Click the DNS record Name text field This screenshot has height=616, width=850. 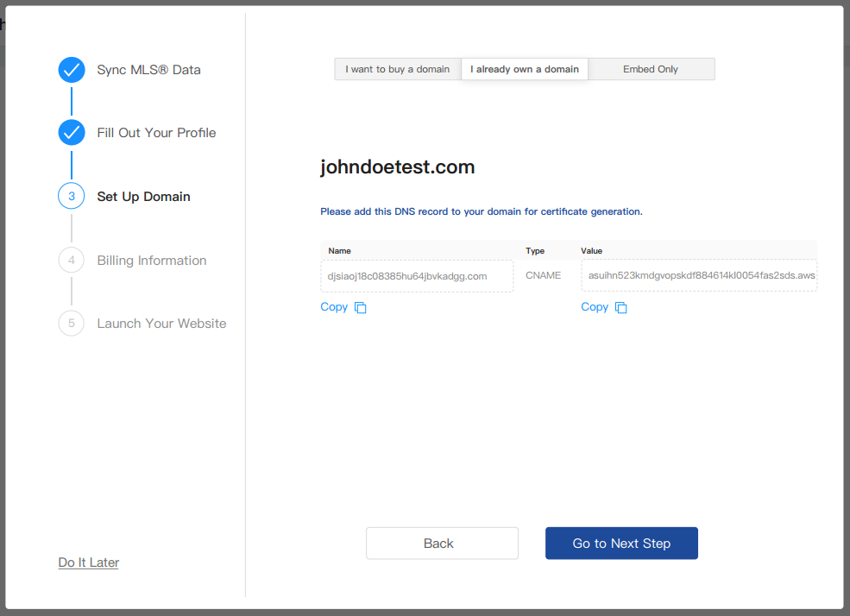(x=417, y=276)
